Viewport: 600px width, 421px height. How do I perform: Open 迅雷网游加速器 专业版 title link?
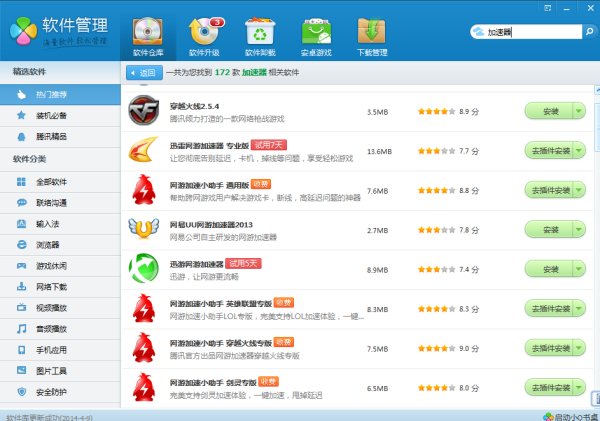point(209,146)
